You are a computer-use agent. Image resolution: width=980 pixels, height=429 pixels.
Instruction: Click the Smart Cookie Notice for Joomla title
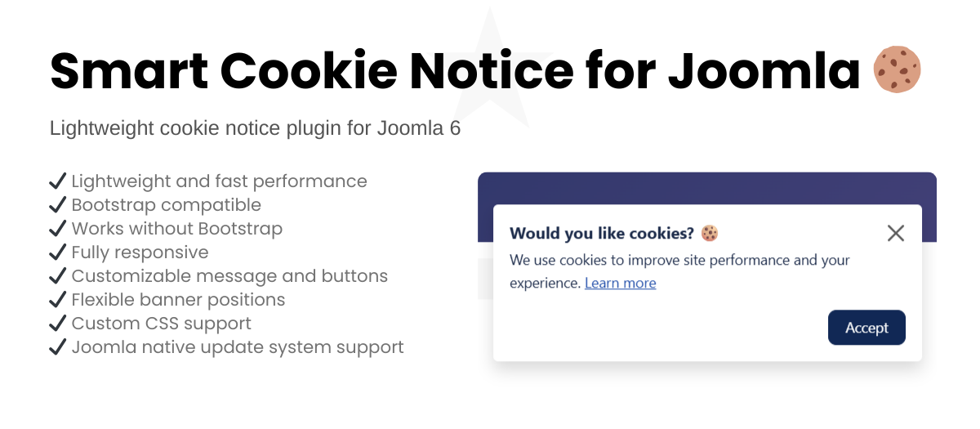pyautogui.click(x=454, y=70)
